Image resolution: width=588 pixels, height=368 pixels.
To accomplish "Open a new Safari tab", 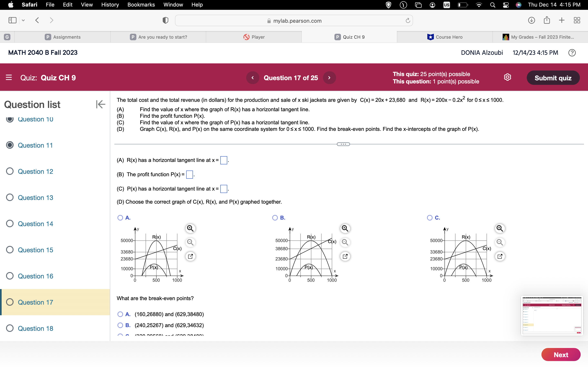I will (x=561, y=20).
